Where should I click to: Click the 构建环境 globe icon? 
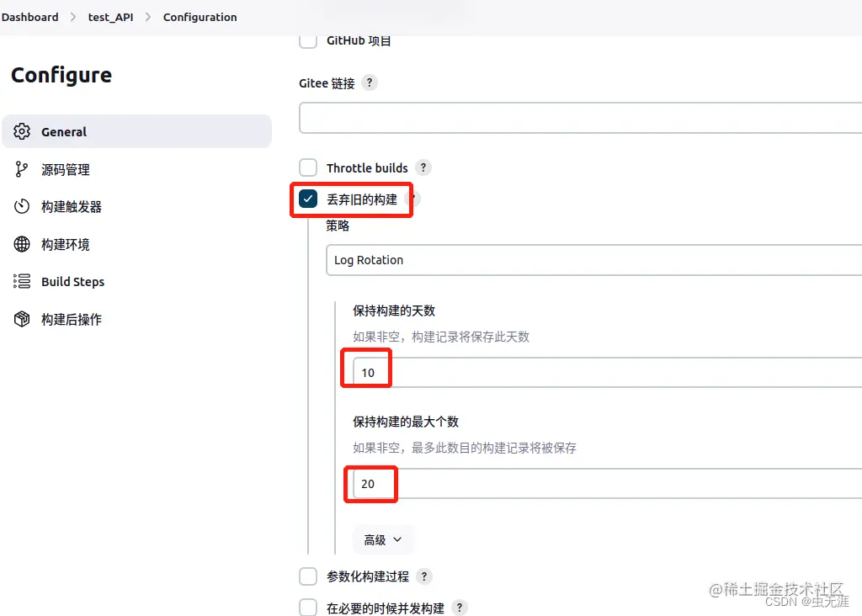click(x=22, y=244)
